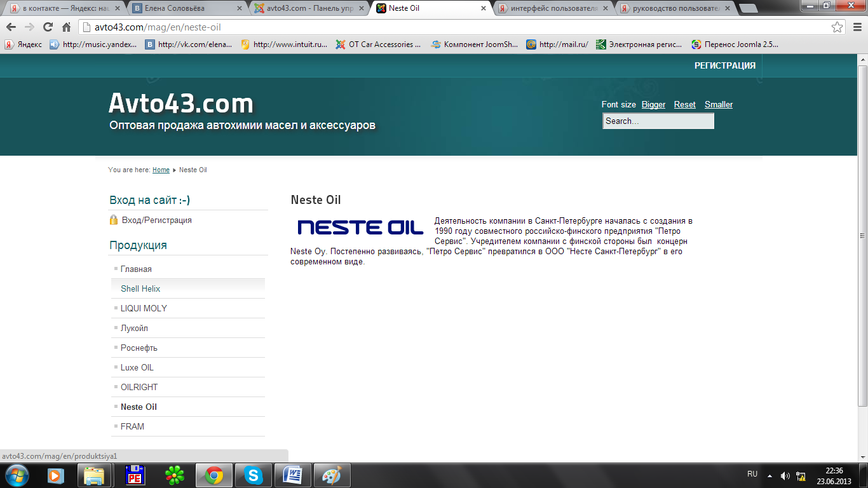
Task: Select Neste Oil in the menu
Action: coord(188,407)
